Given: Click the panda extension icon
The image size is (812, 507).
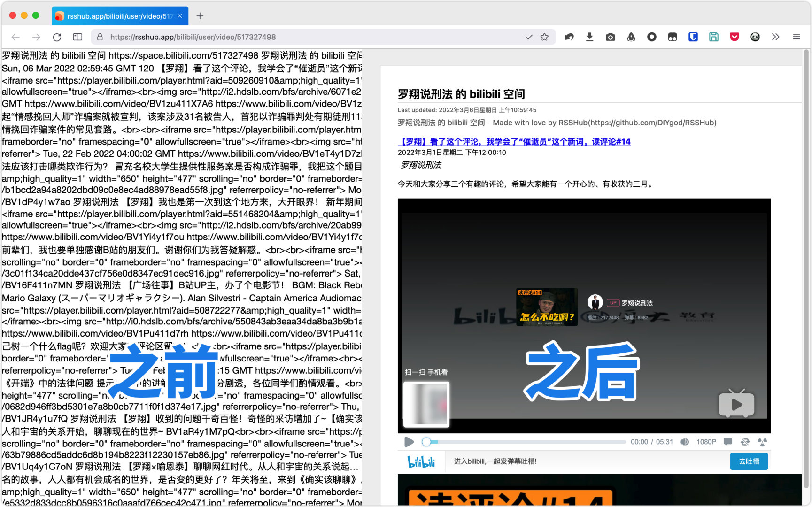Looking at the screenshot, I should pyautogui.click(x=755, y=37).
